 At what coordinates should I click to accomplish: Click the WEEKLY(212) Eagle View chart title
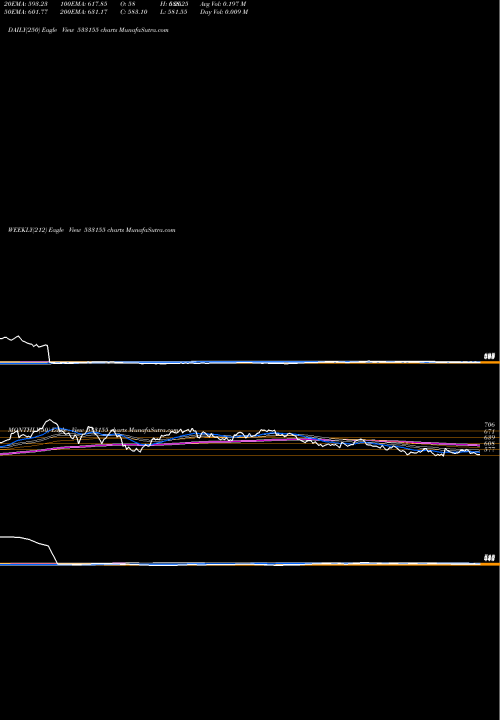pyautogui.click(x=91, y=230)
